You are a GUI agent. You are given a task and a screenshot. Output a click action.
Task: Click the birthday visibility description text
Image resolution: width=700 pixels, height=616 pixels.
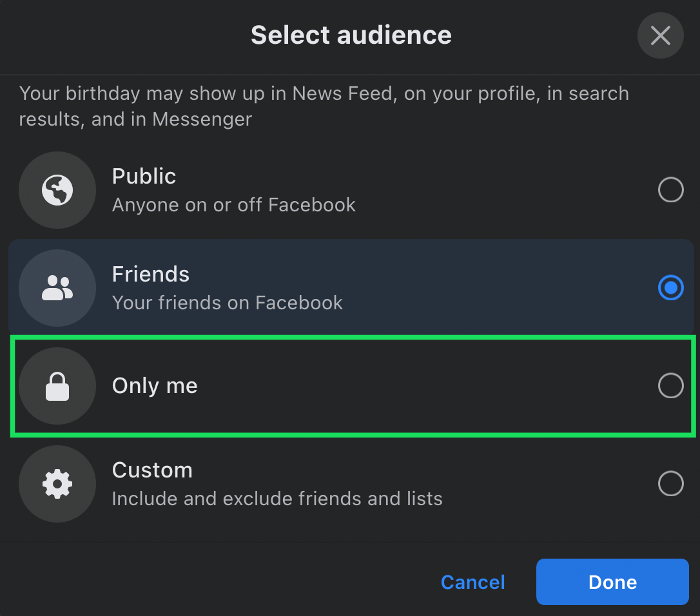click(324, 106)
